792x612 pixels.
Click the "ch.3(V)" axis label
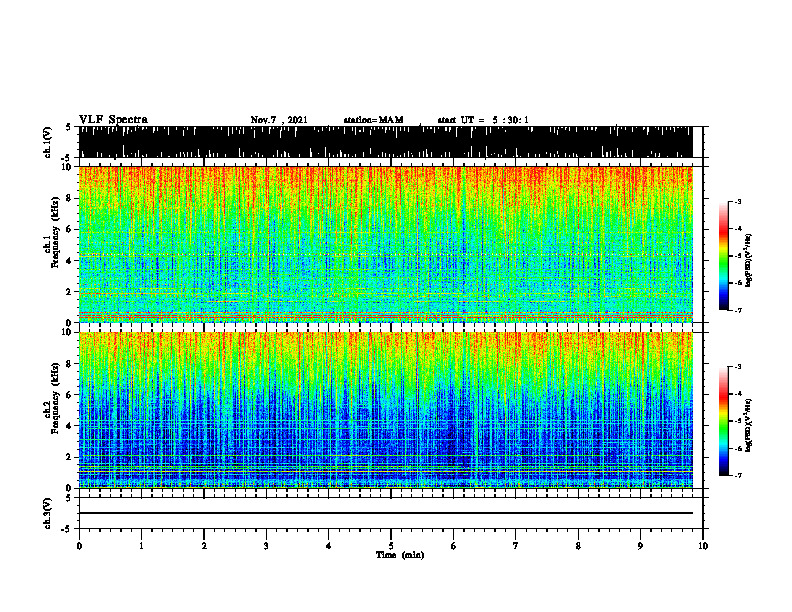click(x=48, y=513)
